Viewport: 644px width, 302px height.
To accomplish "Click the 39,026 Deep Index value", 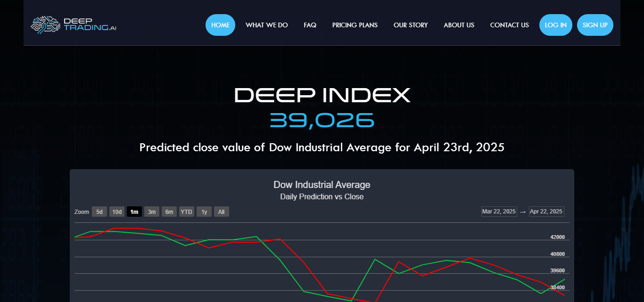I will click(322, 121).
